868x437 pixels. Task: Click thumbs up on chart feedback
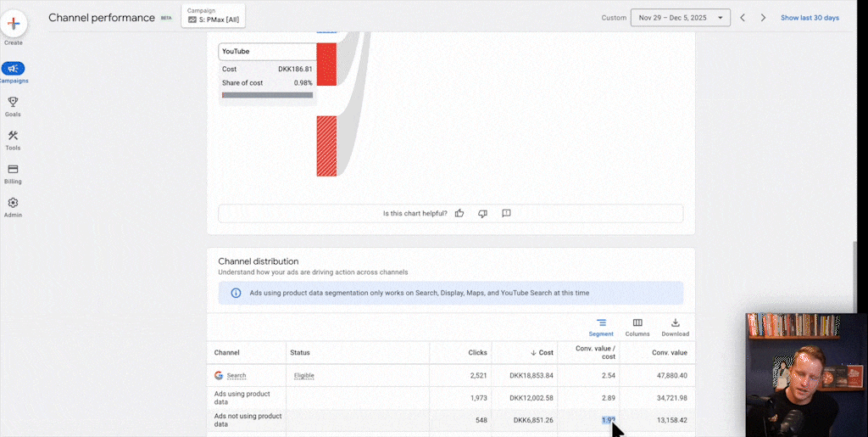(459, 213)
